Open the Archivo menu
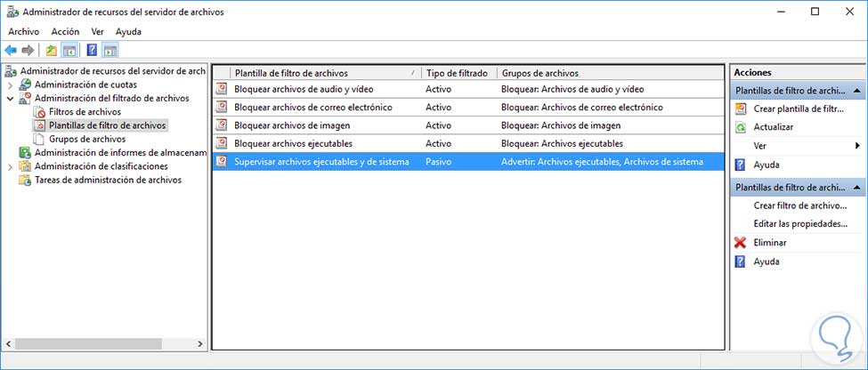This screenshot has height=370, width=868. [x=23, y=31]
